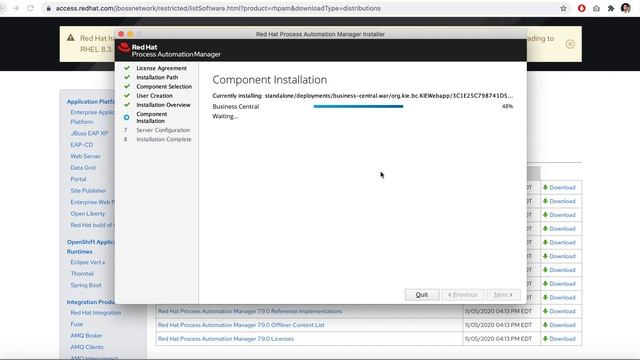Select the Installation Overview step
640x360 pixels.
(163, 105)
